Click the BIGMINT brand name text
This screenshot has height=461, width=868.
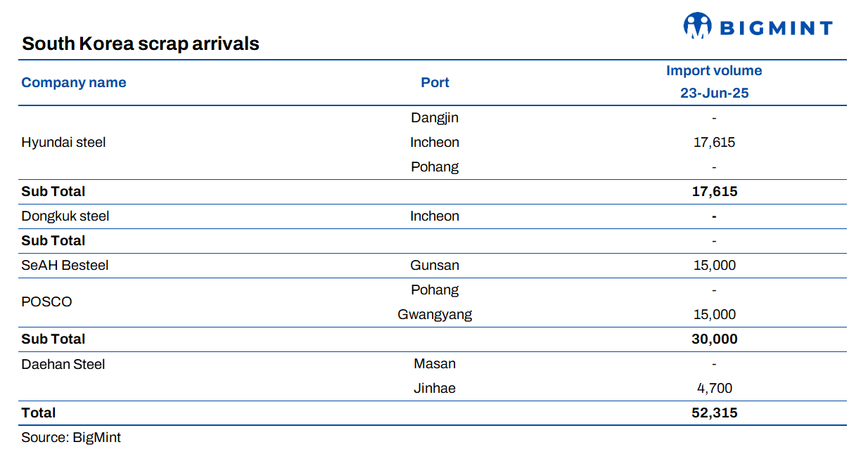776,28
